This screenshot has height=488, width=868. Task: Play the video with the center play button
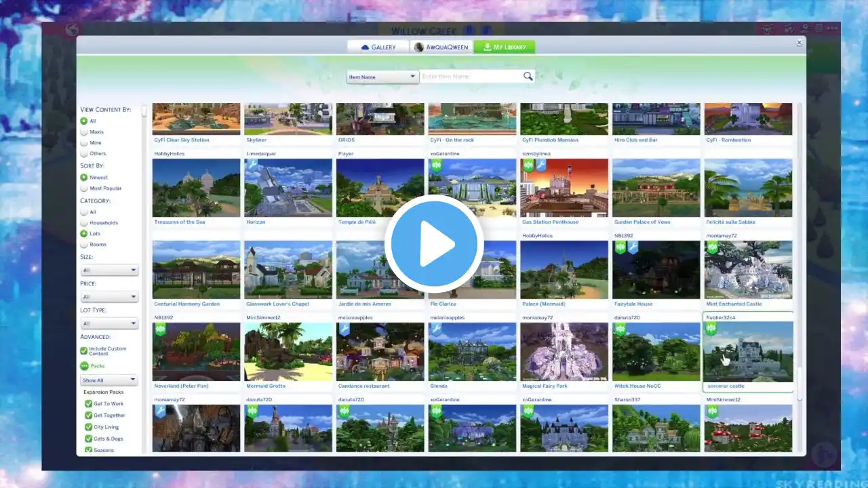coord(434,244)
